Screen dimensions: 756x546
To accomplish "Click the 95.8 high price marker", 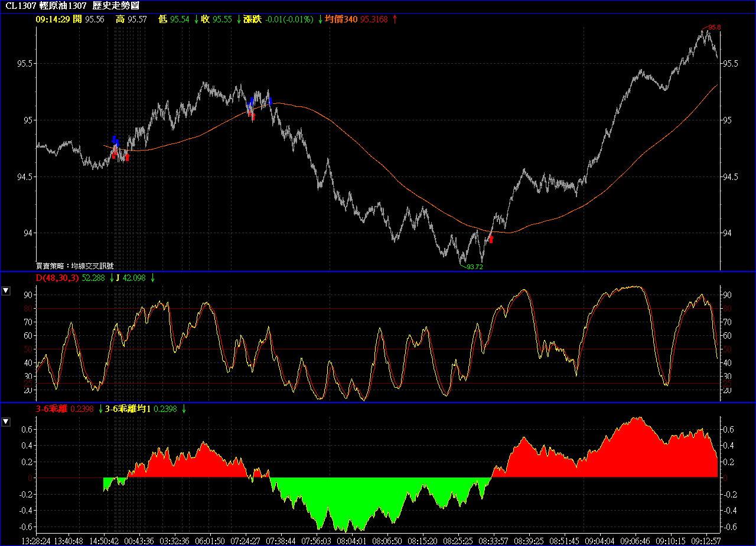I will [715, 27].
